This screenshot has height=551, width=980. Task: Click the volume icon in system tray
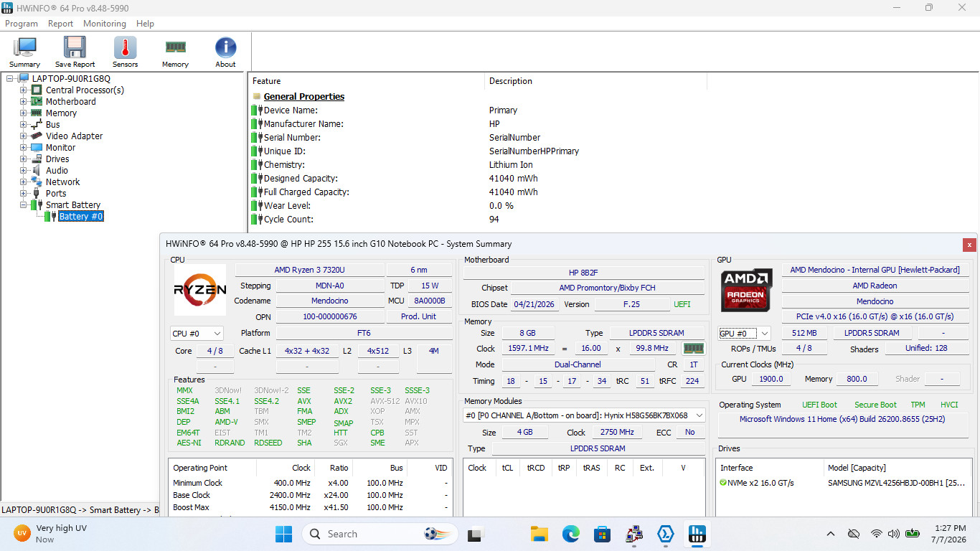pyautogui.click(x=894, y=534)
